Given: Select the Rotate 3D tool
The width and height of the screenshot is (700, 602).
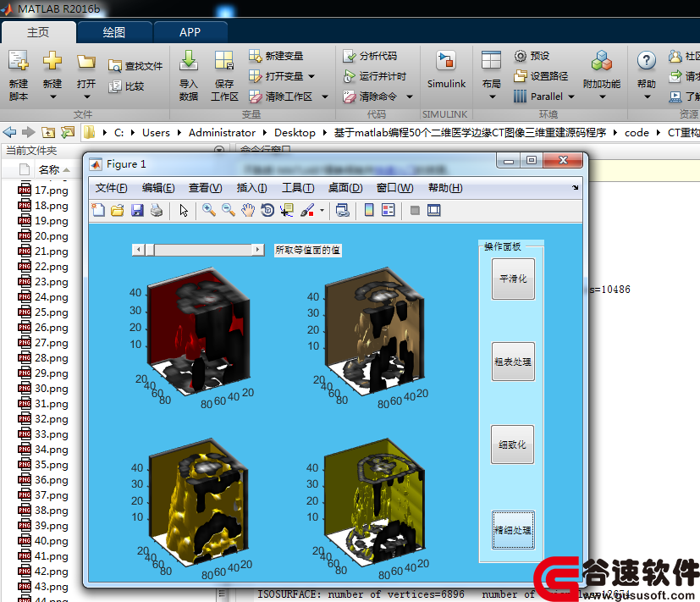Looking at the screenshot, I should click(x=267, y=210).
